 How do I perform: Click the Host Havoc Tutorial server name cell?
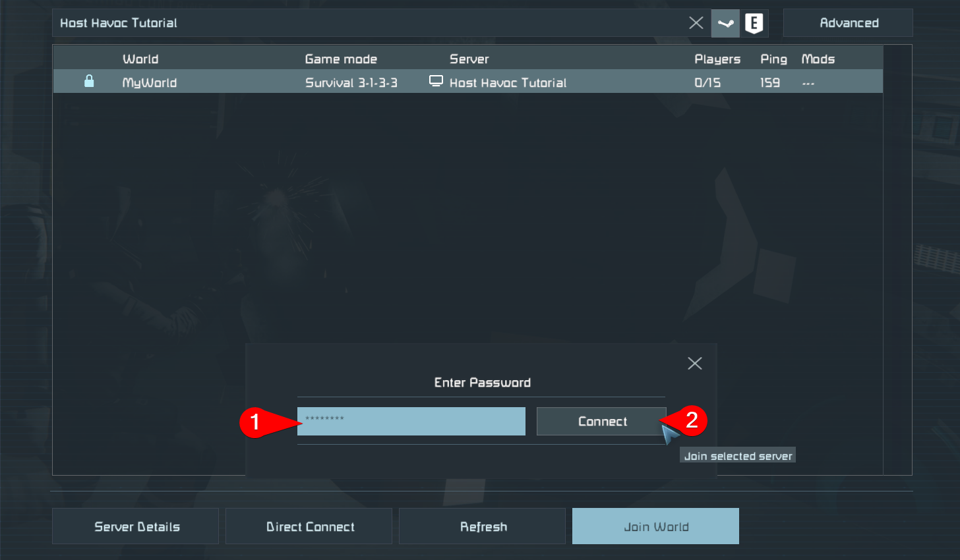[508, 83]
